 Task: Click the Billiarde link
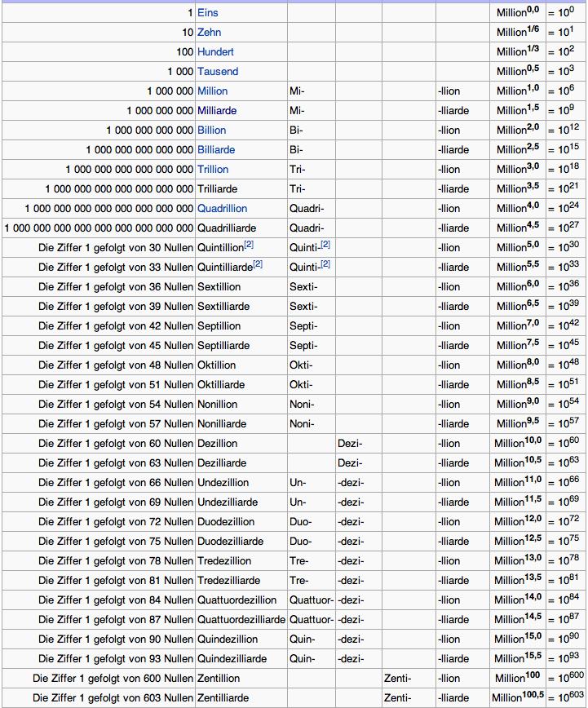[216, 150]
